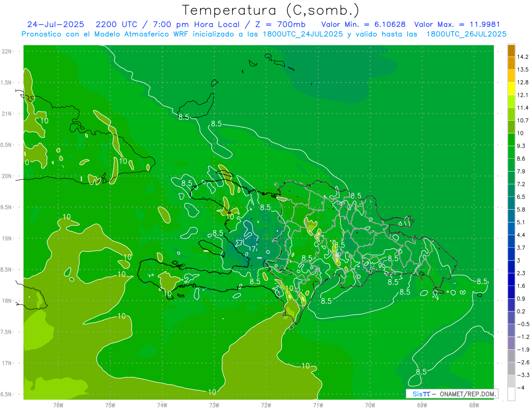Click the '69W' longitude label
532x411 pixels.
pyautogui.click(x=422, y=405)
